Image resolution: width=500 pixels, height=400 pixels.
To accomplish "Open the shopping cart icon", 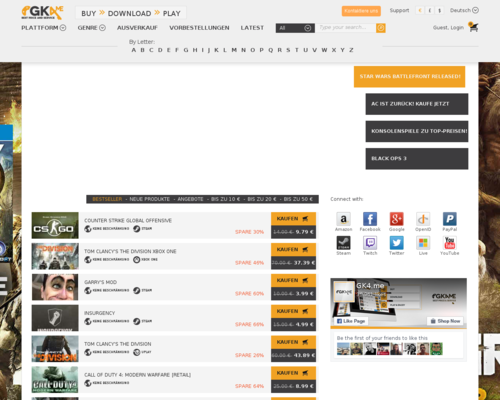I will point(473,27).
